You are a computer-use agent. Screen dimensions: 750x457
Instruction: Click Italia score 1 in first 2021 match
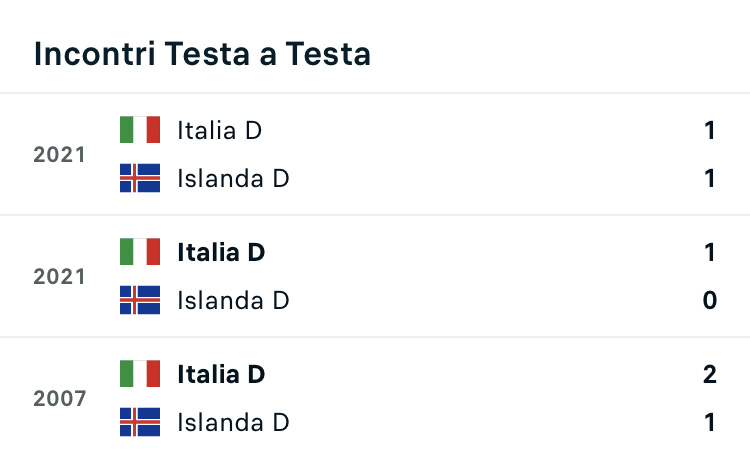click(x=710, y=130)
